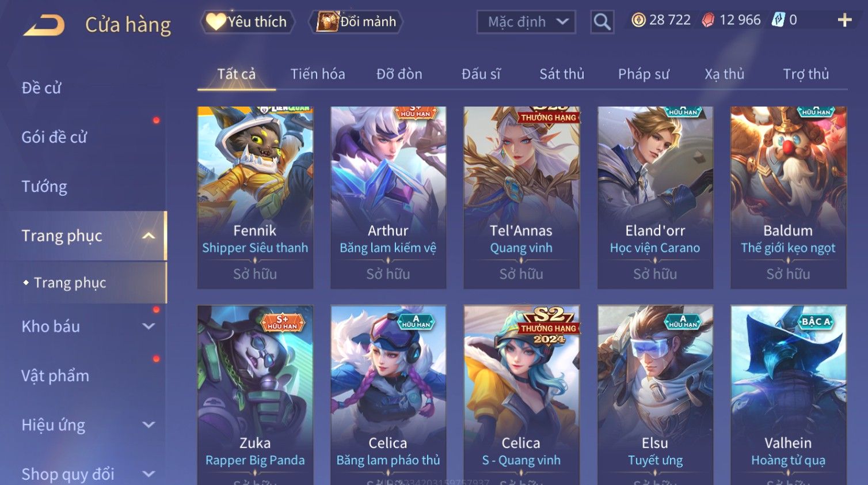
Task: Tap the gold coin balance icon
Action: [x=638, y=20]
